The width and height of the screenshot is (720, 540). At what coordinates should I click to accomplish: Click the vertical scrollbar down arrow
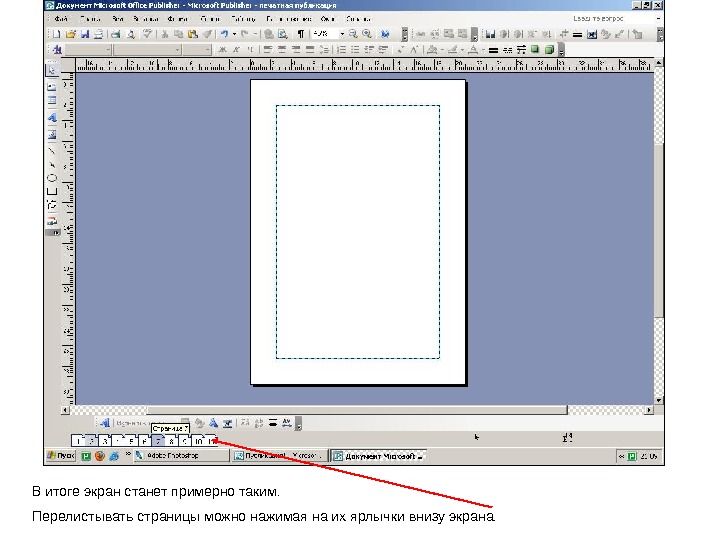[659, 400]
